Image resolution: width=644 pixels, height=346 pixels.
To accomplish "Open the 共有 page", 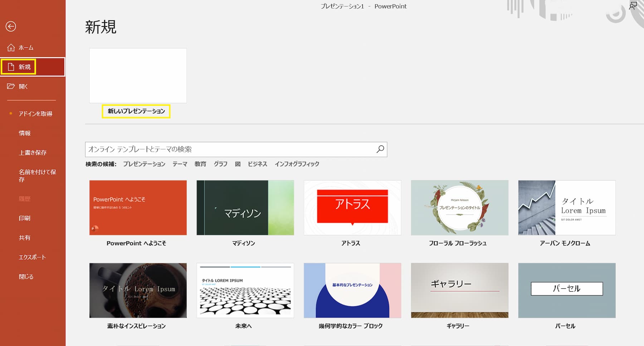I will pos(25,238).
